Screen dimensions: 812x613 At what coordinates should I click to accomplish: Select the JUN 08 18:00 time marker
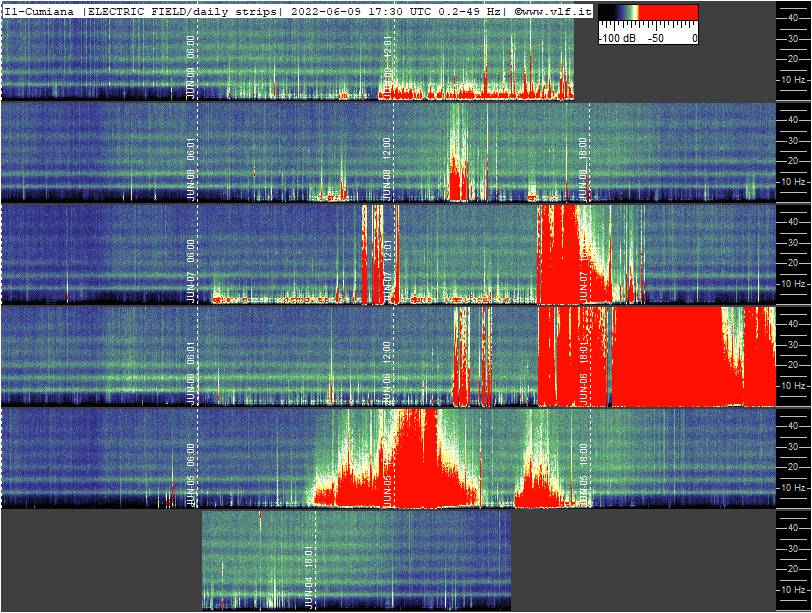(584, 163)
